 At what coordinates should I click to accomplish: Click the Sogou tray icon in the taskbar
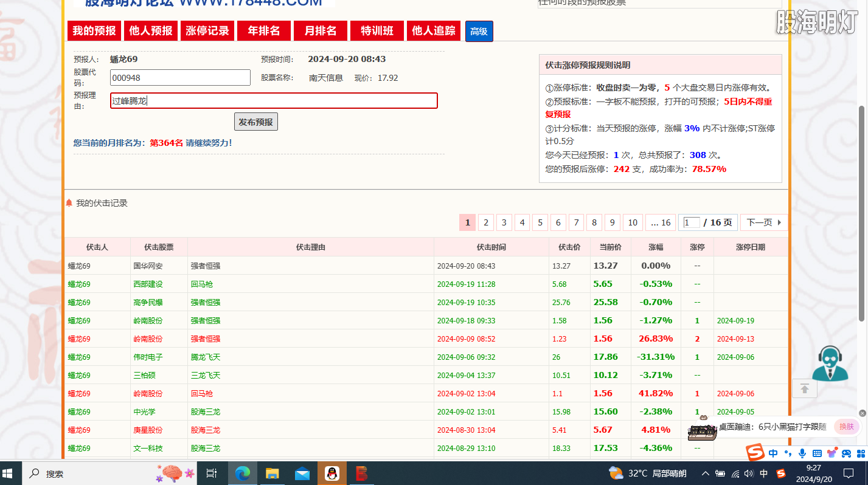click(x=781, y=473)
